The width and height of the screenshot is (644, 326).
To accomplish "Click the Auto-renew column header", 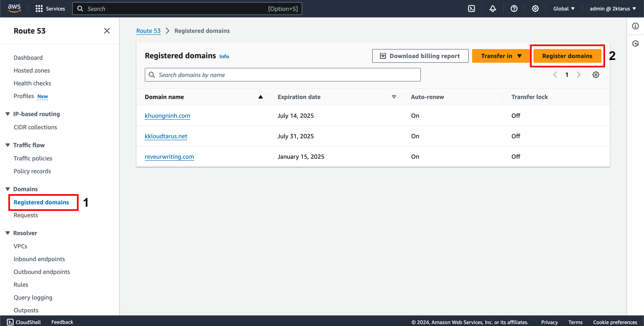I will click(427, 97).
